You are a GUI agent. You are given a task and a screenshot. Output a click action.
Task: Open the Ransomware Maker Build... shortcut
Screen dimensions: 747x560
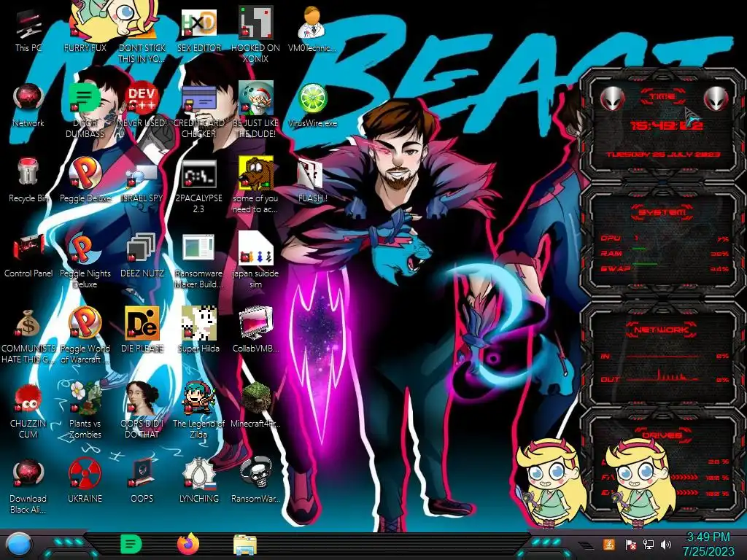click(x=198, y=261)
